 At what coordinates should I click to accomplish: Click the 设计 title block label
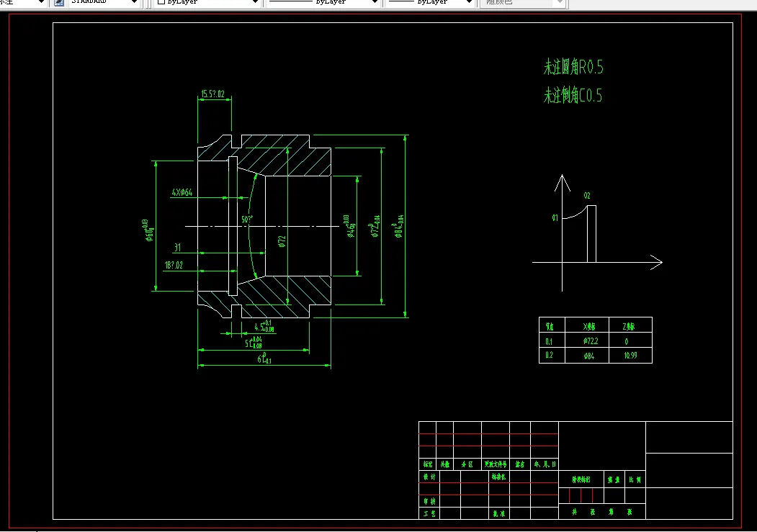tap(429, 477)
